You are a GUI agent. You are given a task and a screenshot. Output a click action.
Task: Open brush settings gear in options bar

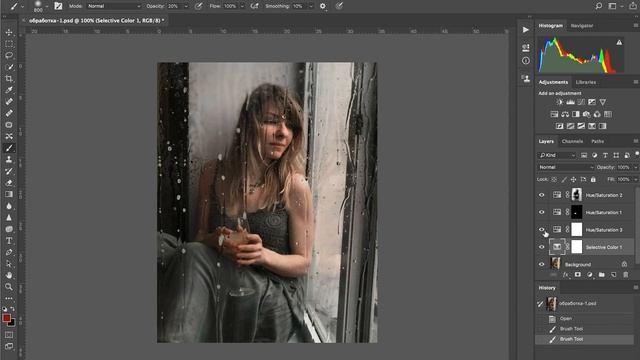click(x=322, y=6)
